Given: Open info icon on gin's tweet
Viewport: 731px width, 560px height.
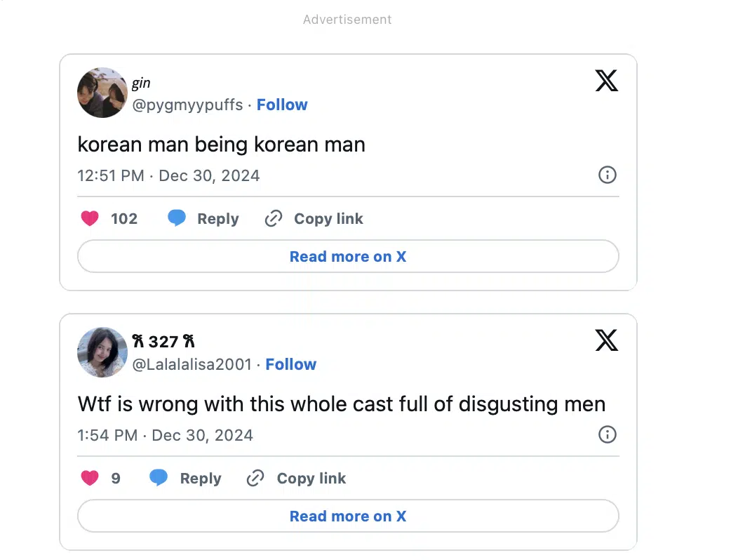Looking at the screenshot, I should 607,175.
